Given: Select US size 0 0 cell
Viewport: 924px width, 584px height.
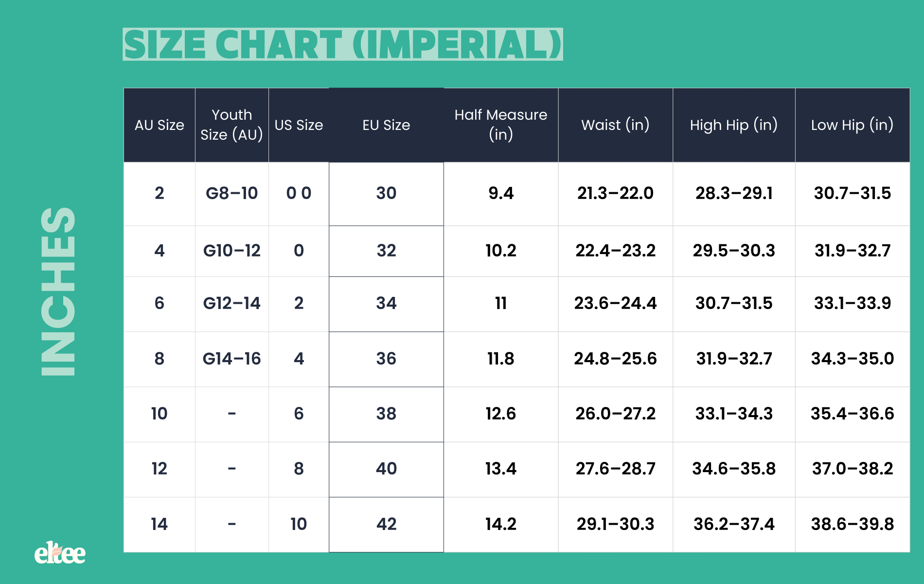Looking at the screenshot, I should 299,194.
